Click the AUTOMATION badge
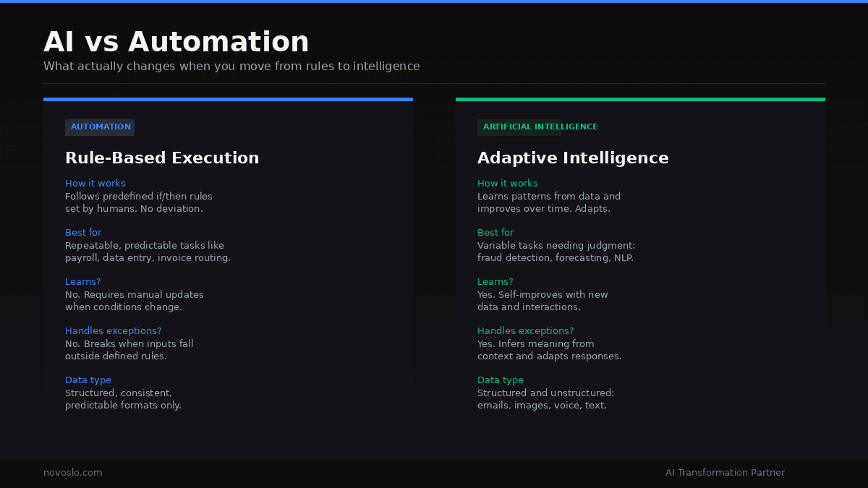The height and width of the screenshot is (488, 868). click(x=100, y=127)
